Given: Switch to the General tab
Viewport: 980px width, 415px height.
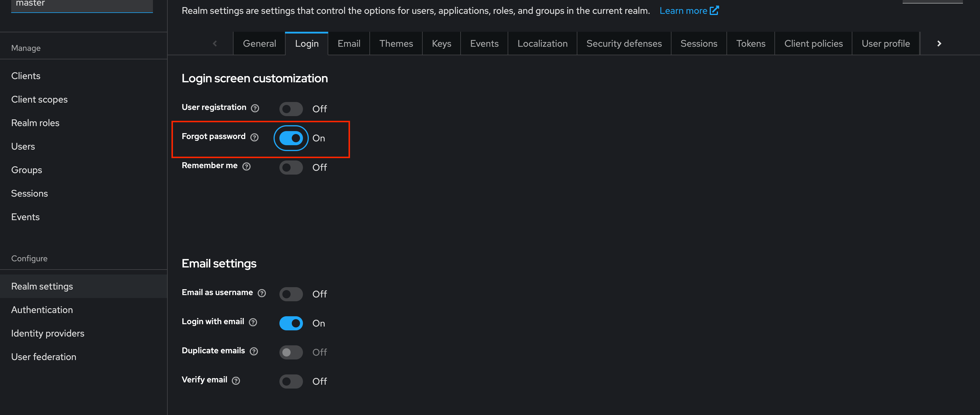Looking at the screenshot, I should point(259,43).
